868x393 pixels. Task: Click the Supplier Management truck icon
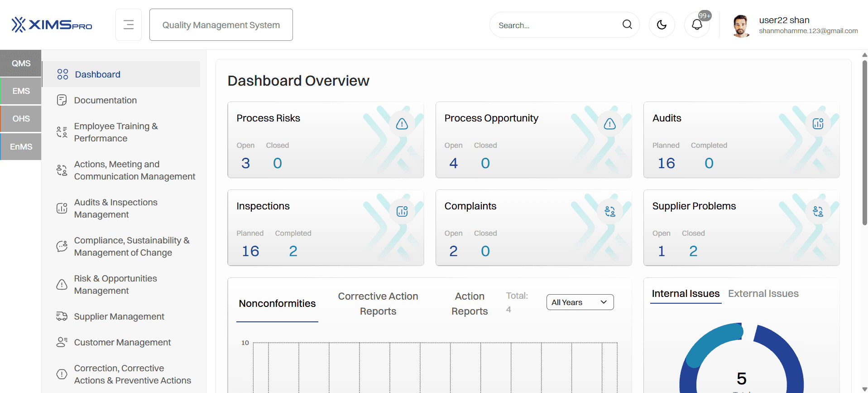coord(62,316)
